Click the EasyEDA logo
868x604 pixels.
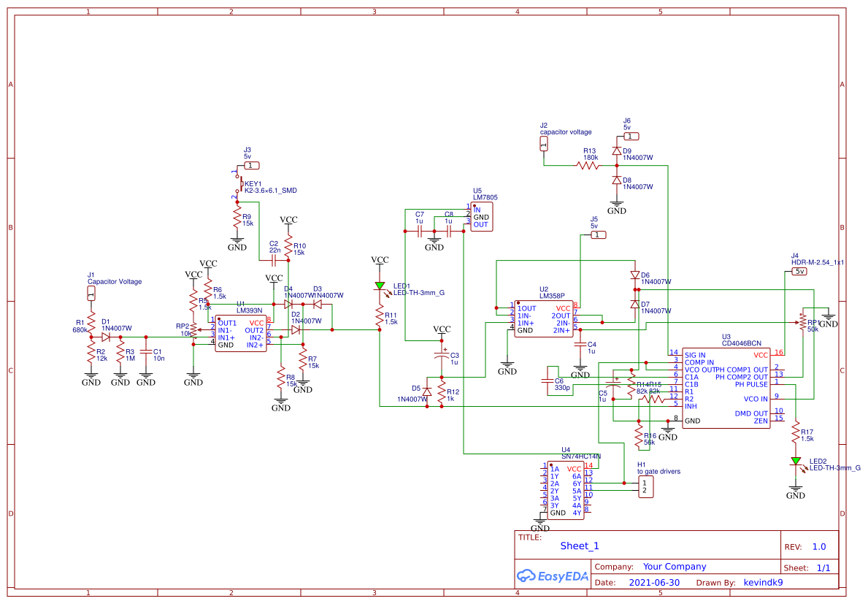click(551, 576)
